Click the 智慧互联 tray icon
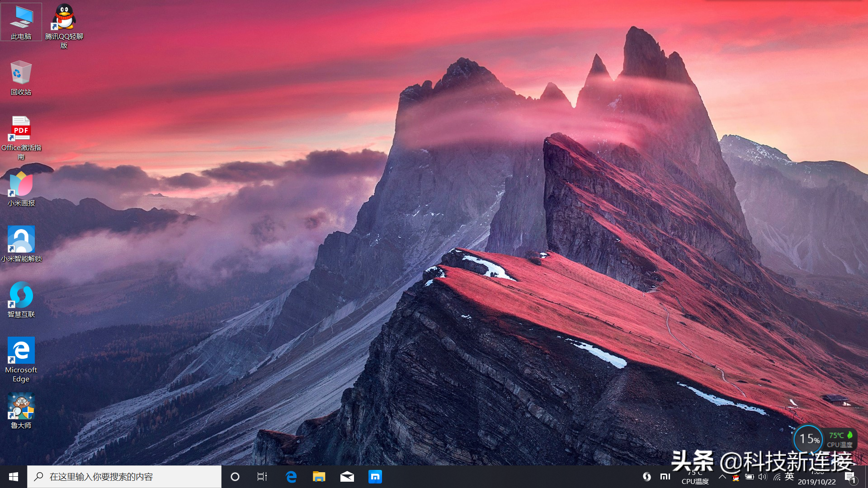 click(x=647, y=476)
